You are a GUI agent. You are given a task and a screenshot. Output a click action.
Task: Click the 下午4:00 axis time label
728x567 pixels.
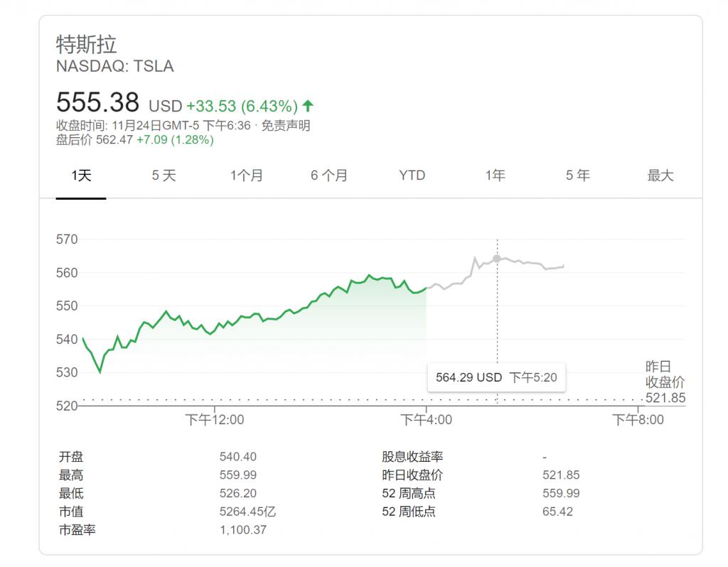point(427,420)
